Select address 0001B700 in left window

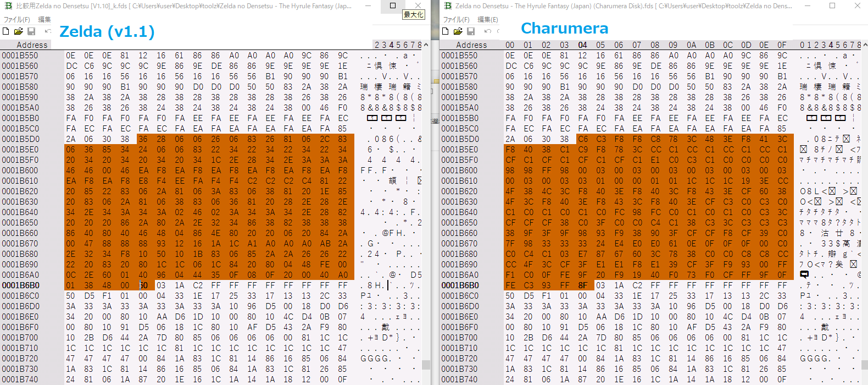[20, 338]
